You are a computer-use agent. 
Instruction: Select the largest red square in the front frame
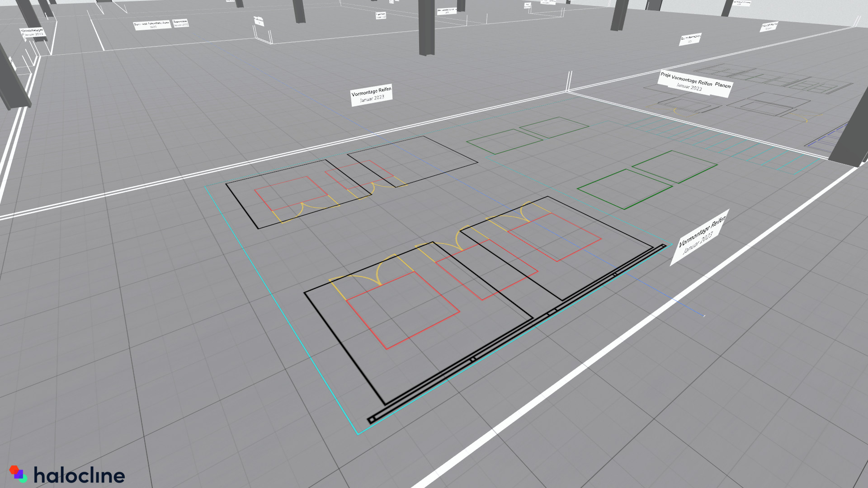coord(403,310)
